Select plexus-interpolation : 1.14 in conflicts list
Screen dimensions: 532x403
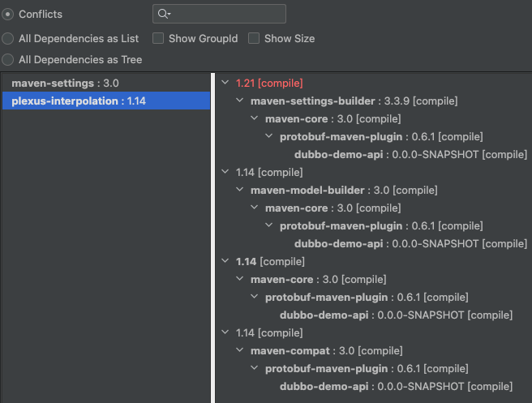pos(106,101)
